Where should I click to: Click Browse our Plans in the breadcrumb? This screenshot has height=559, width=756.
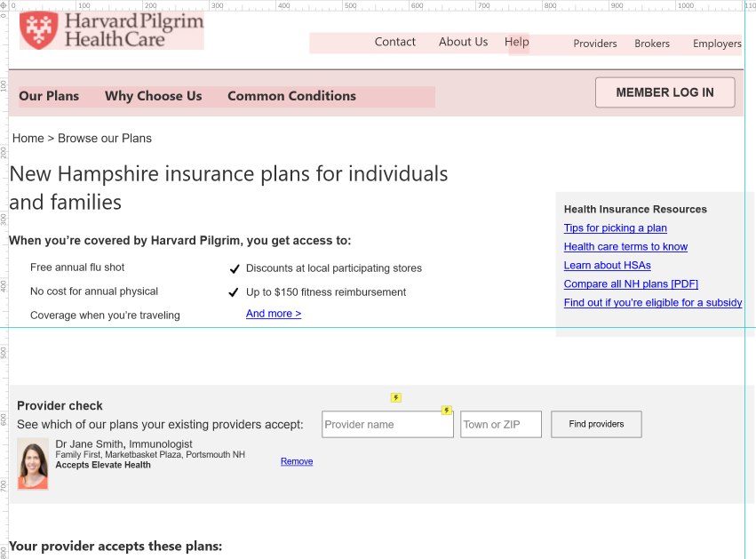tap(105, 139)
